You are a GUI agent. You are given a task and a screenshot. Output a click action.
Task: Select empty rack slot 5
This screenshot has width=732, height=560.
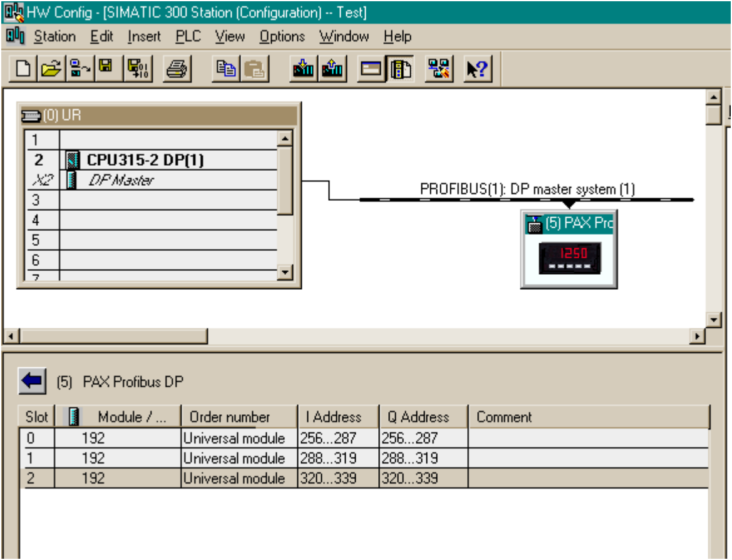coord(152,240)
